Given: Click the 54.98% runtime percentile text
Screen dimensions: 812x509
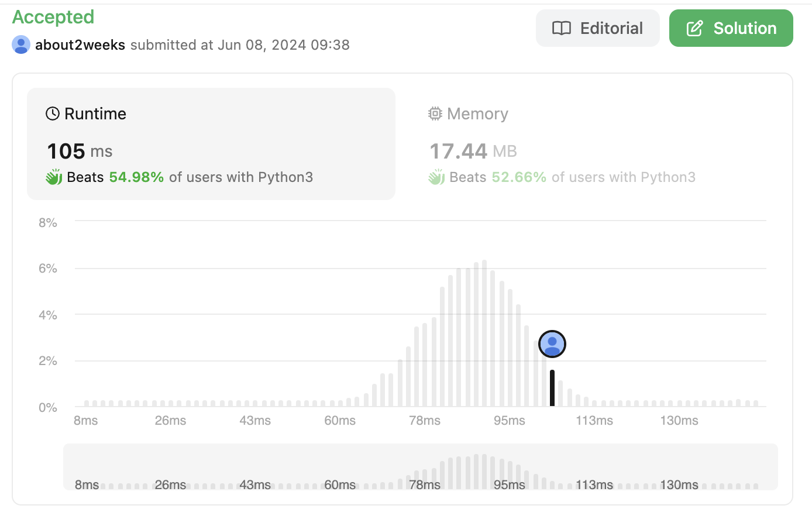Looking at the screenshot, I should 136,177.
